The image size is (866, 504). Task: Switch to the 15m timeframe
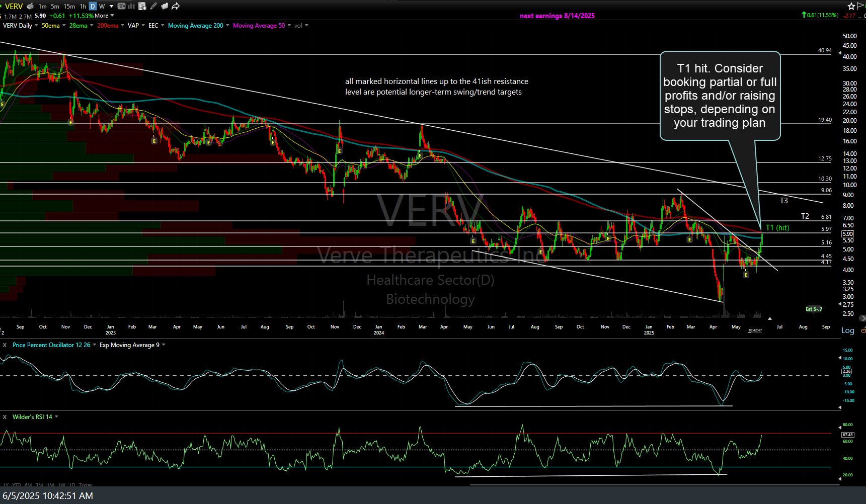(x=69, y=6)
